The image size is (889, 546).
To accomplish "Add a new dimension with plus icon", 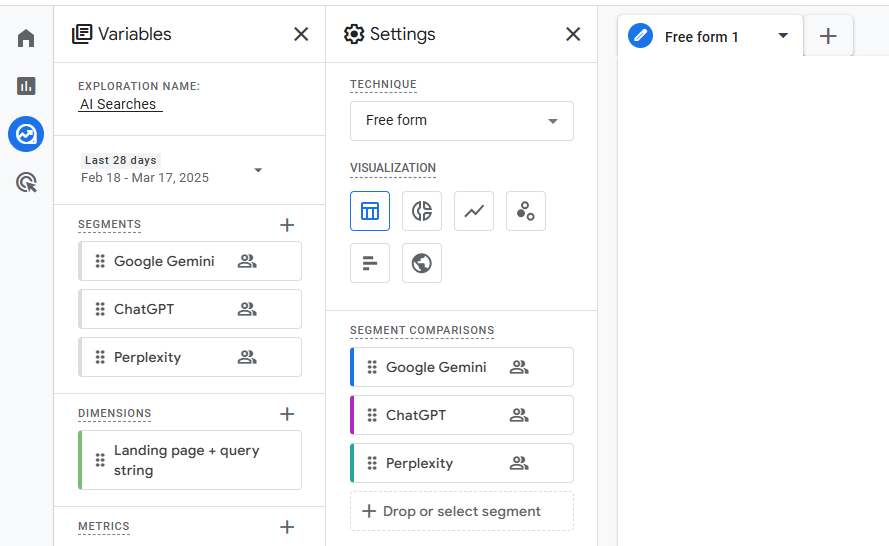I will [x=287, y=414].
